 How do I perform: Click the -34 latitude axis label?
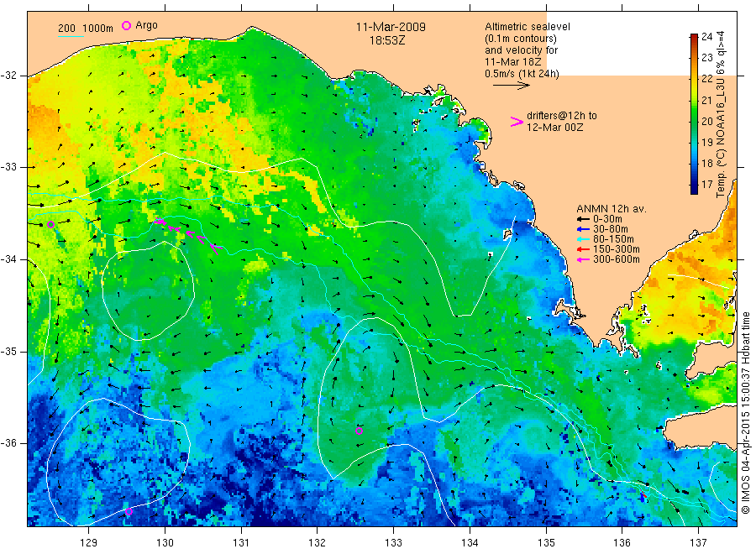coord(8,259)
